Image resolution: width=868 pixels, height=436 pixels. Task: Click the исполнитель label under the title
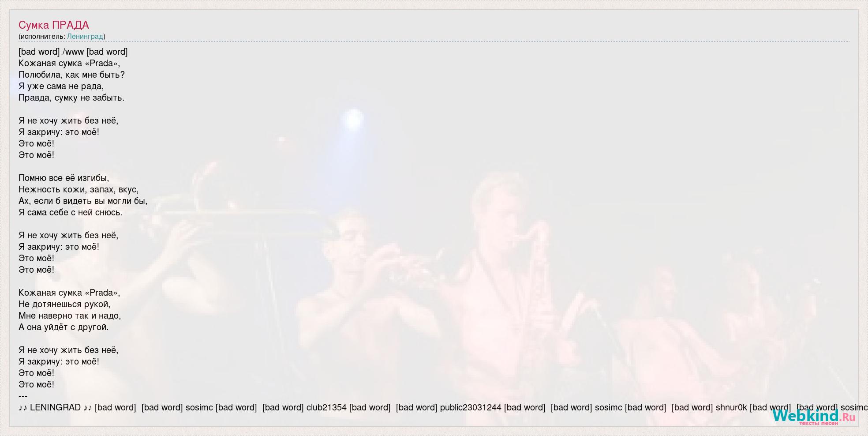coord(42,36)
